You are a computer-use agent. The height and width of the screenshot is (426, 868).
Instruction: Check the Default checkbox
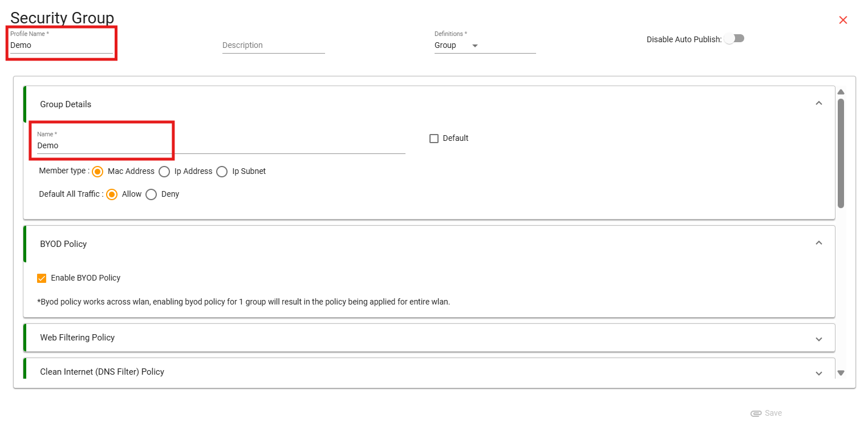(434, 139)
